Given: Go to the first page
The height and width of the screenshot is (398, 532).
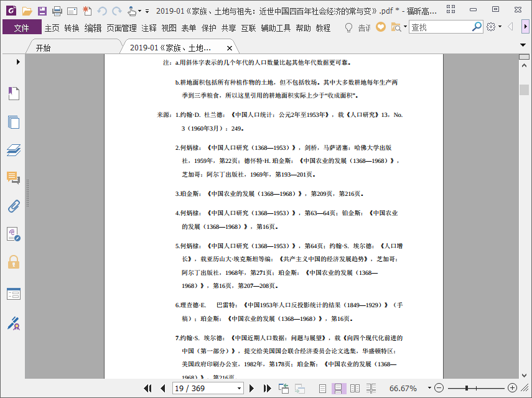Looking at the screenshot, I should pos(147,388).
